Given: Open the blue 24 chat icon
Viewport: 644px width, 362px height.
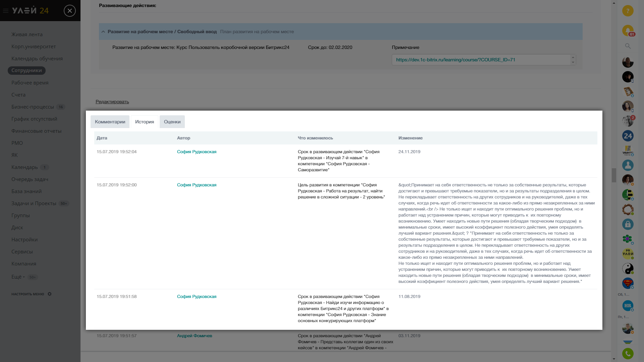Looking at the screenshot, I should [628, 136].
